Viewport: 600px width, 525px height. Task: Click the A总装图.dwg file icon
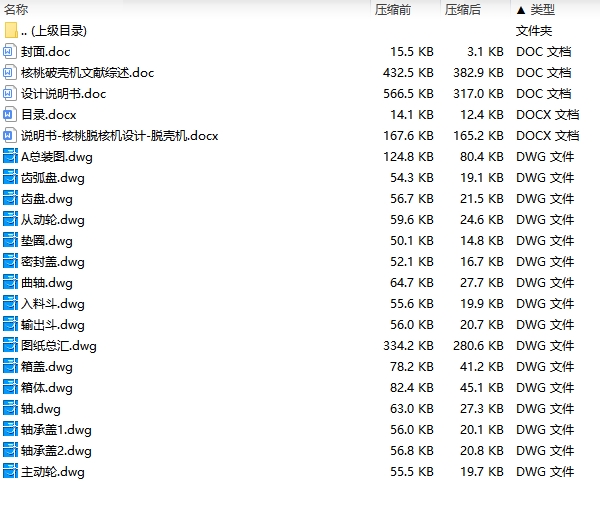coord(10,156)
